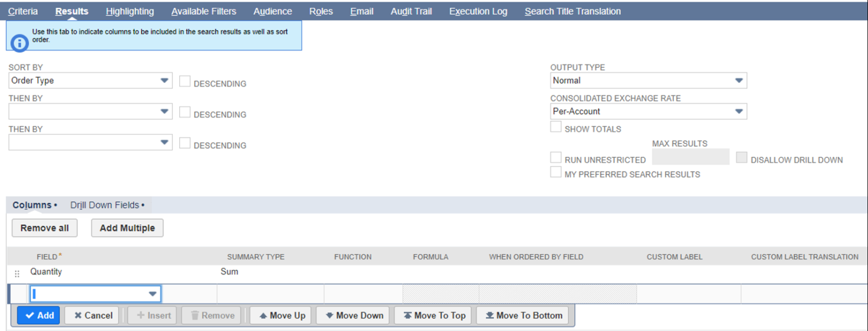Open the Audit Trail tab
868x331 pixels.
(411, 11)
